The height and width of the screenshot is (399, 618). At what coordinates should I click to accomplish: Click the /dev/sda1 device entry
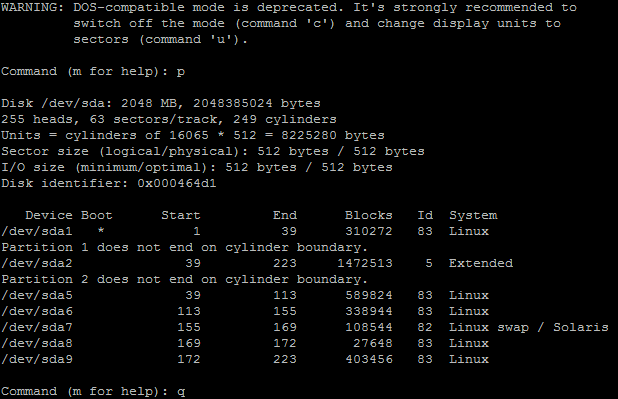[x=37, y=231]
